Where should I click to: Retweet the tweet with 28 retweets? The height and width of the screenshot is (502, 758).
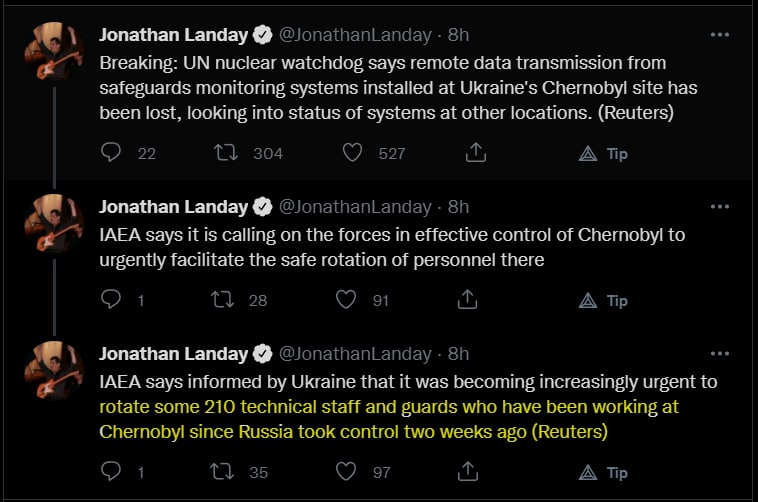227,299
